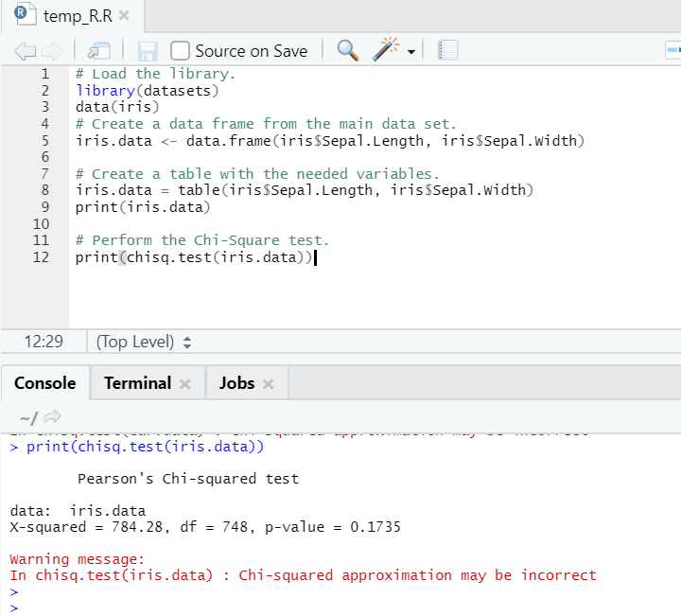Click line 12 print(chisq.test(iris.data))
681x616 pixels.
coord(194,257)
